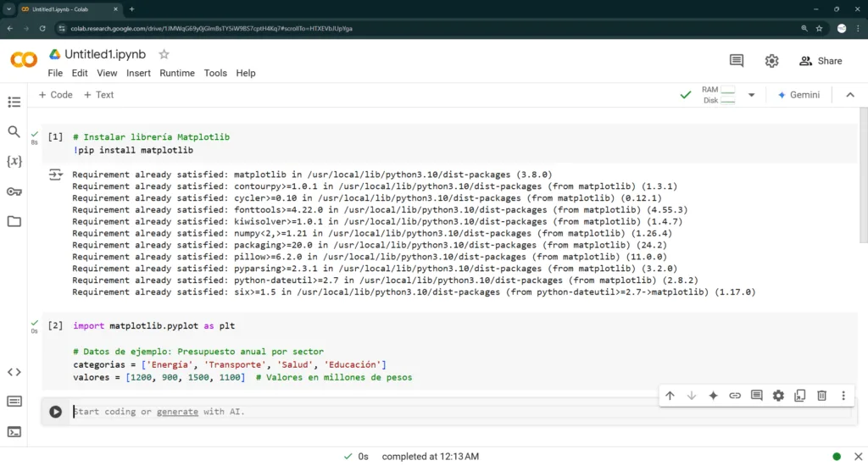Viewport: 868px width, 466px height.
Task: Run the empty code cell
Action: 55,412
